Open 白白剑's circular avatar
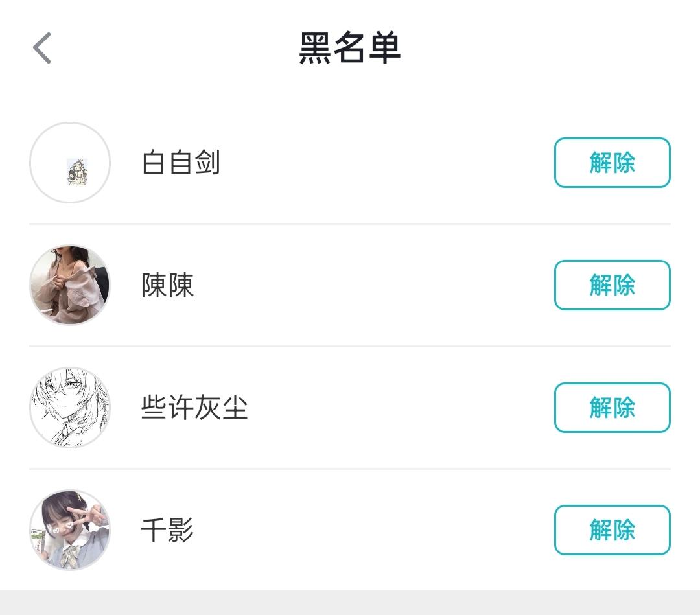700x615 pixels. click(x=69, y=163)
